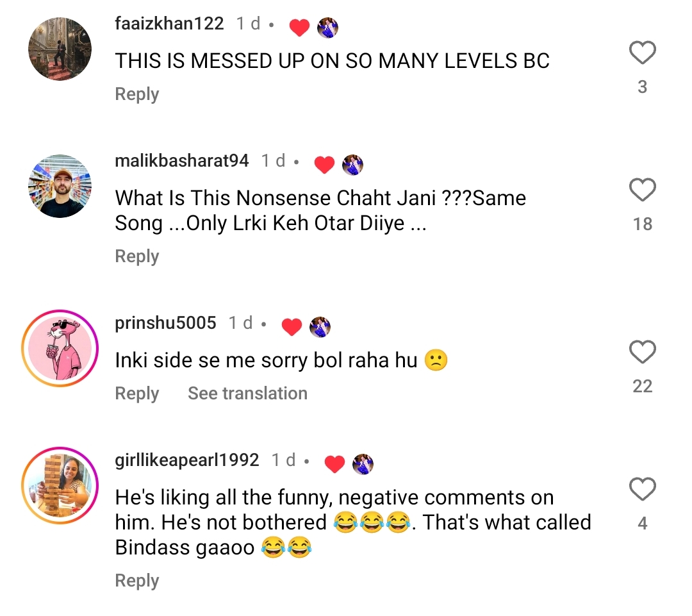This screenshot has width=692, height=616.
Task: Open the girllikeapearl1992 username link
Action: 186,460
